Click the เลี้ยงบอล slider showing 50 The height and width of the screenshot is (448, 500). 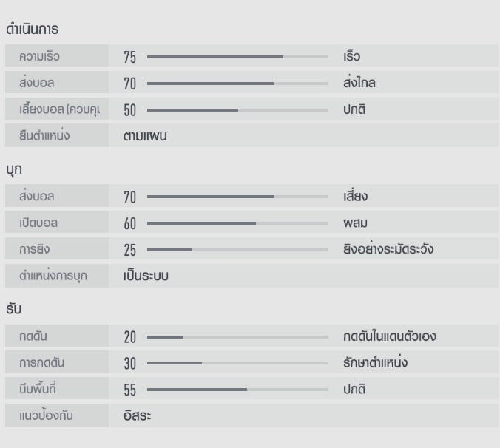pyautogui.click(x=237, y=110)
